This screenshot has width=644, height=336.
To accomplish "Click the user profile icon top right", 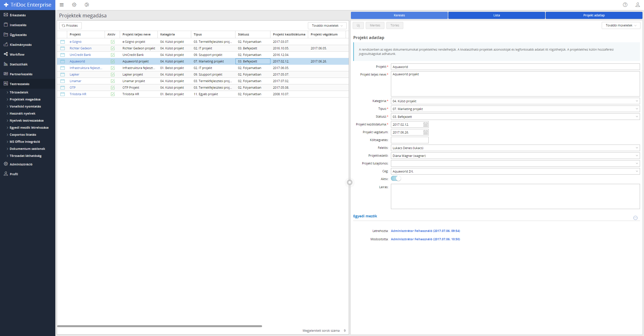I will click(x=638, y=5).
